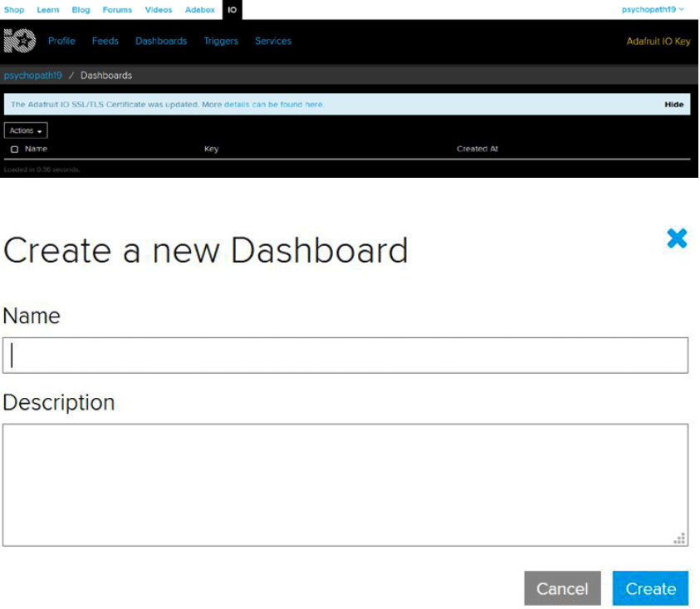Close the Create Dashboard dialog with X
The width and height of the screenshot is (700, 609).
tap(677, 239)
